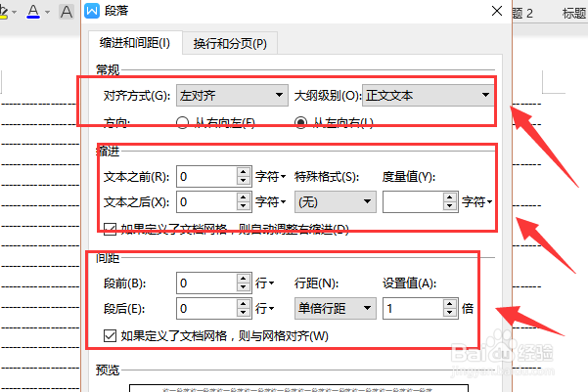Switch to 缩进和间距(I) tab

135,43
